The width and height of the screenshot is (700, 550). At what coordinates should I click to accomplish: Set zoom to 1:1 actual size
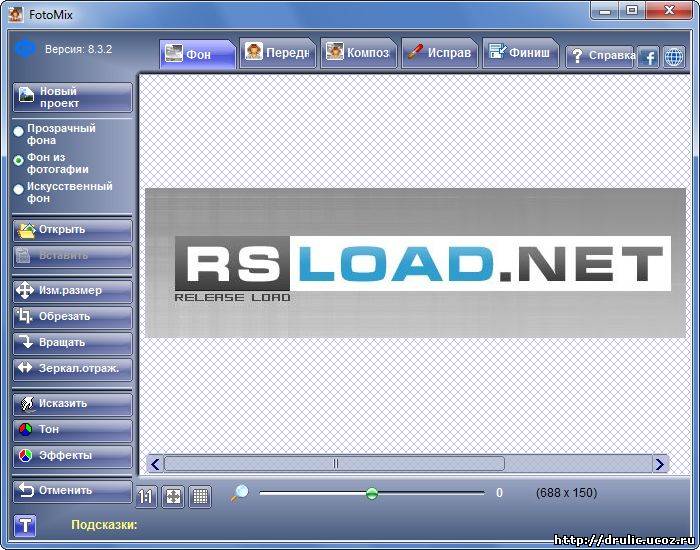tap(146, 496)
